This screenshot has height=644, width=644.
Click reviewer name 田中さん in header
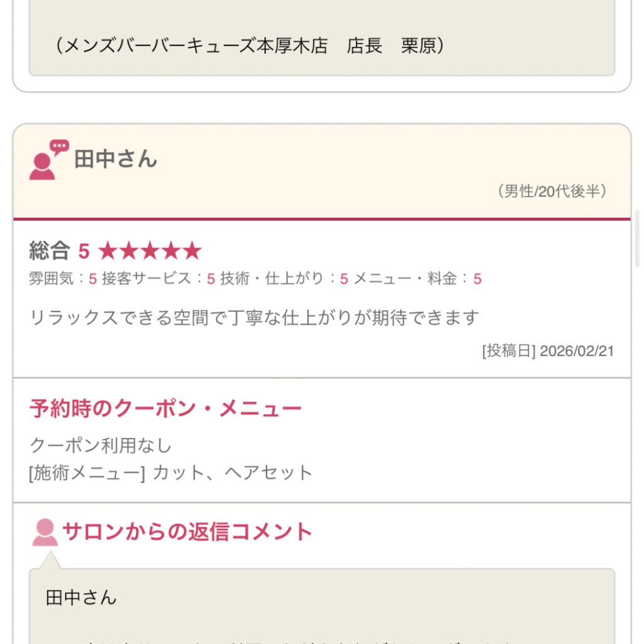point(115,159)
